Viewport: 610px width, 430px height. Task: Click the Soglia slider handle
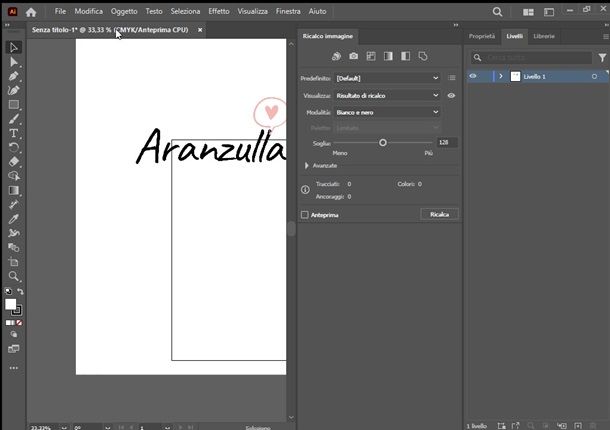tap(383, 142)
